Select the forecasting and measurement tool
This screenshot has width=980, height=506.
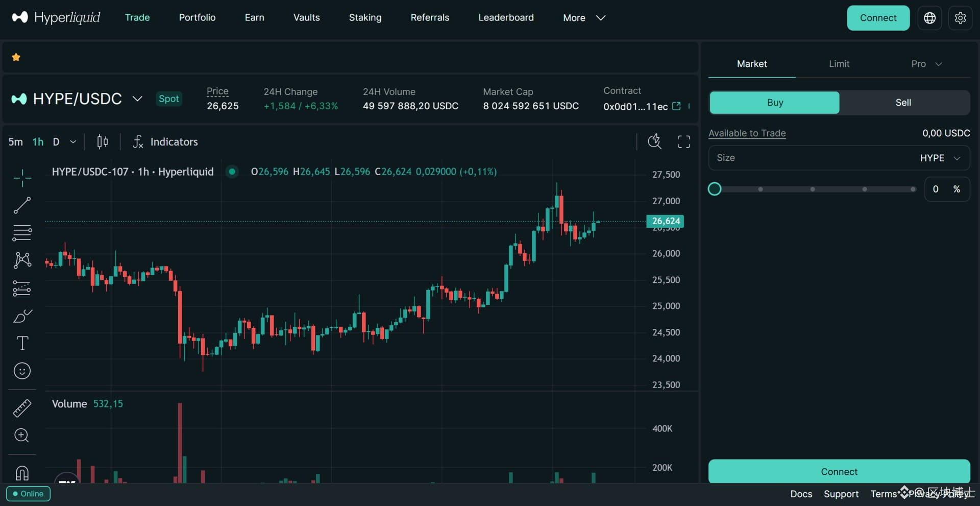22,288
